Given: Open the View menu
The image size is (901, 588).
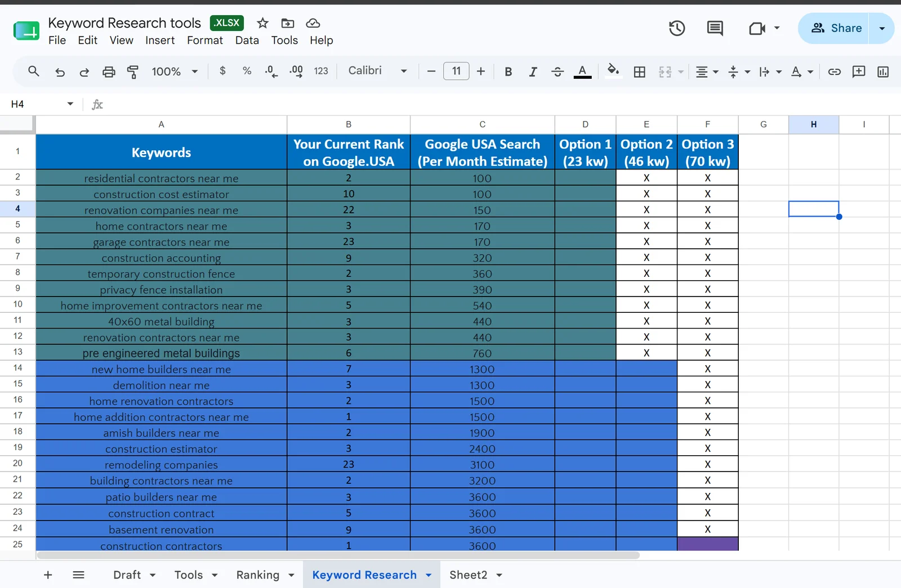Looking at the screenshot, I should click(121, 41).
